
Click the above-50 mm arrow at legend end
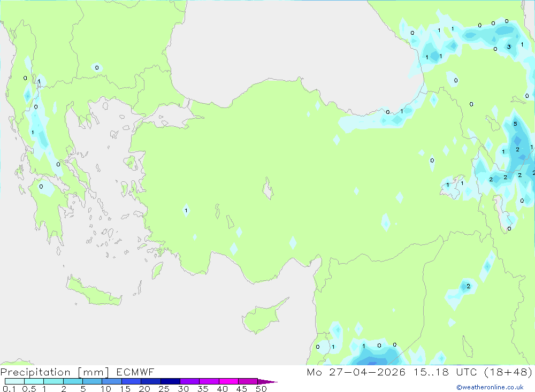267,382
